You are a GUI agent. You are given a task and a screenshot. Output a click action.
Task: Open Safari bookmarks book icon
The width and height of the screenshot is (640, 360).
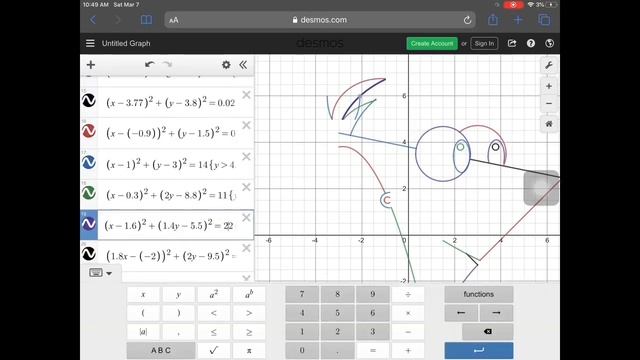pyautogui.click(x=146, y=20)
